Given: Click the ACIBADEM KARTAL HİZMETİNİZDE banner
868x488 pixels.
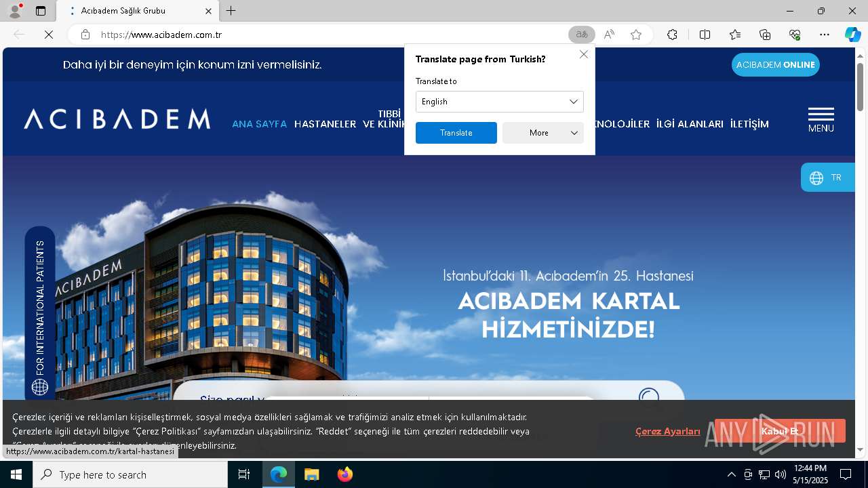Looking at the screenshot, I should pos(568,315).
